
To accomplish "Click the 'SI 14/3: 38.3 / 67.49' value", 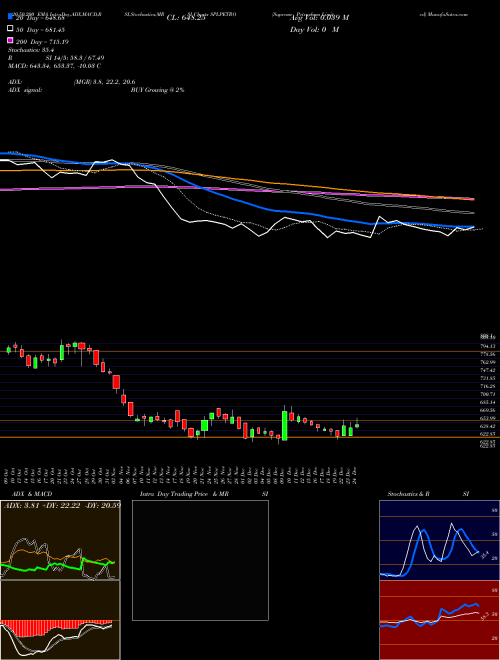I will [x=74, y=58].
